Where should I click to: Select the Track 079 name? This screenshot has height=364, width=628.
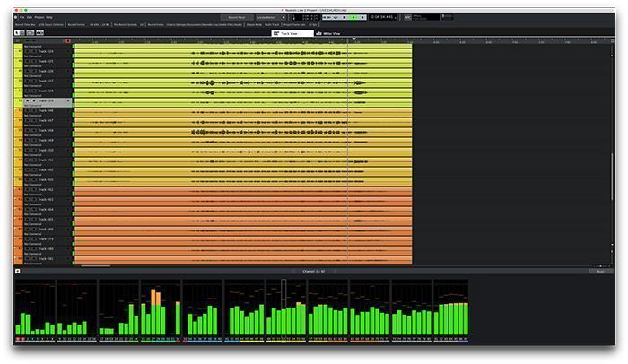point(46,239)
